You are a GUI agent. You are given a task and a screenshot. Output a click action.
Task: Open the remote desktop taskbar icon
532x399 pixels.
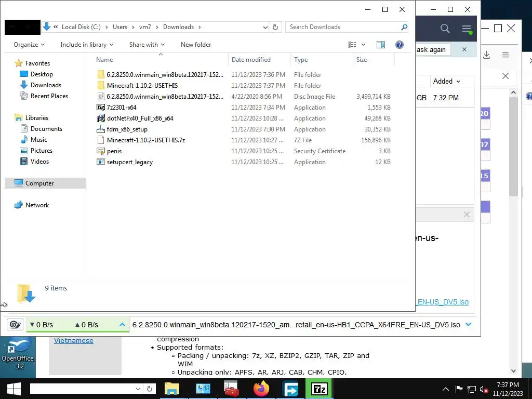[290, 389]
